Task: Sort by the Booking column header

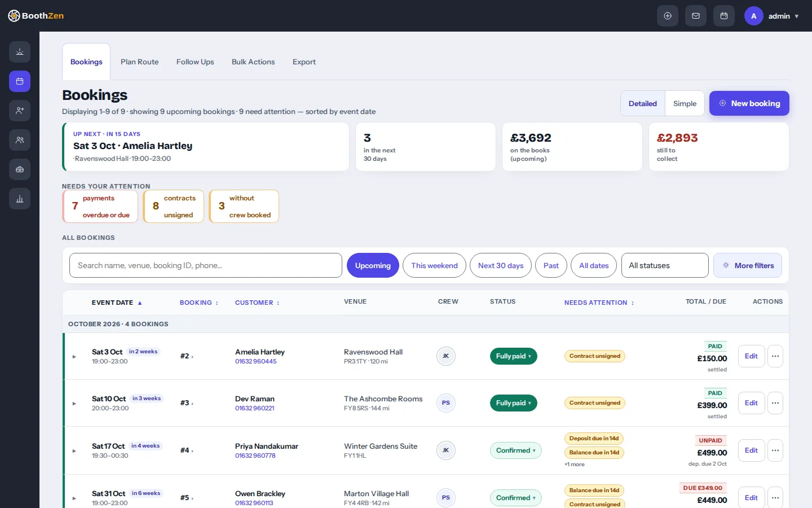Action: (x=199, y=303)
